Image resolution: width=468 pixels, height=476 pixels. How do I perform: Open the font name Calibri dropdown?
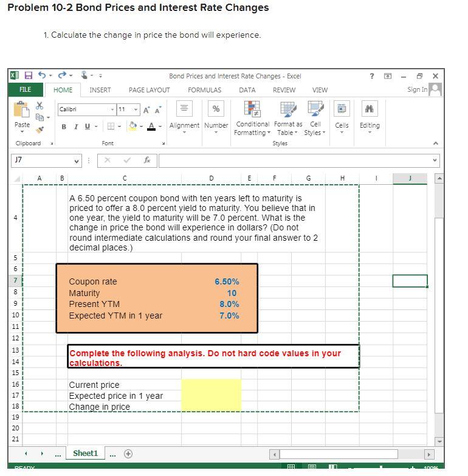point(112,109)
